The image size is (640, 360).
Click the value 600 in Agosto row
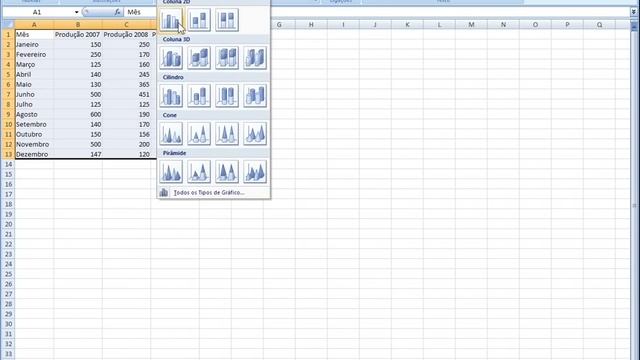[x=78, y=114]
